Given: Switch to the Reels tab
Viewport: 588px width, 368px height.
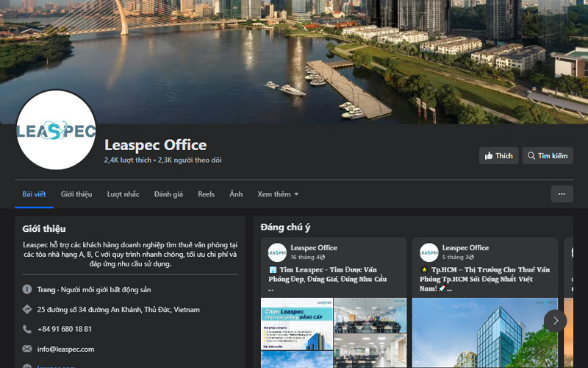Looking at the screenshot, I should (207, 194).
